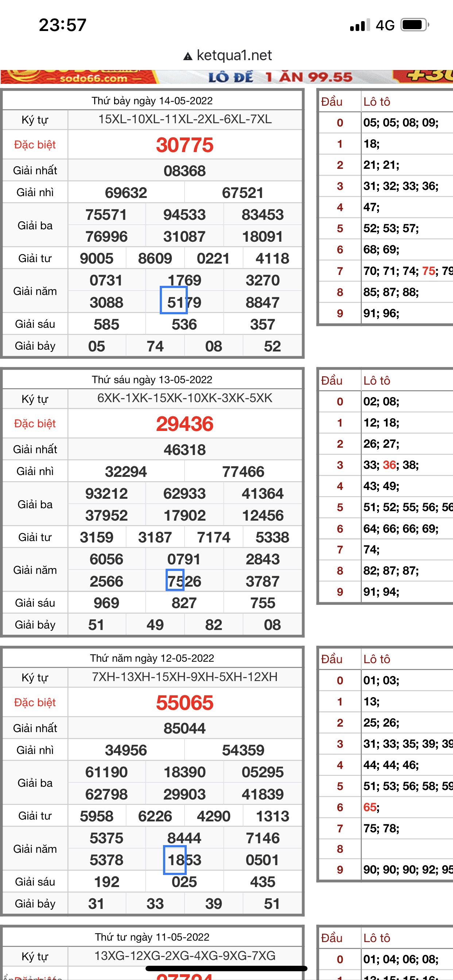
Task: Tap the battery icon in the status bar
Action: tap(415, 25)
